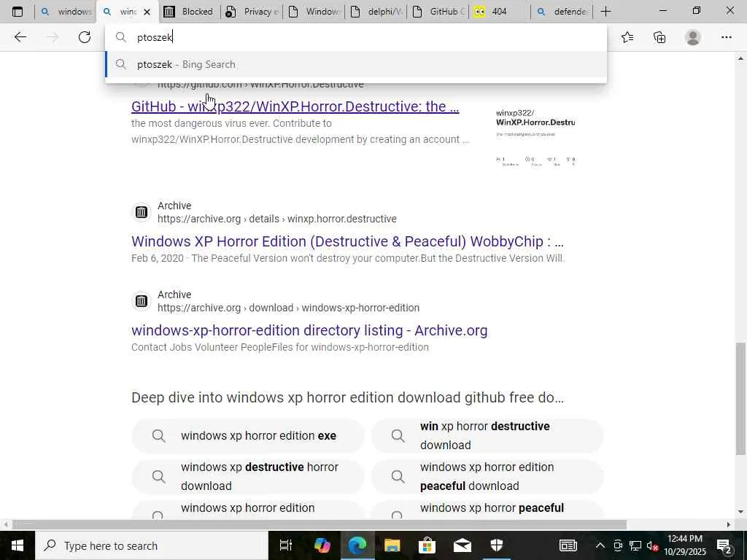This screenshot has width=747, height=560.
Task: Click the Archive favicon above directory listing
Action: coord(141,301)
